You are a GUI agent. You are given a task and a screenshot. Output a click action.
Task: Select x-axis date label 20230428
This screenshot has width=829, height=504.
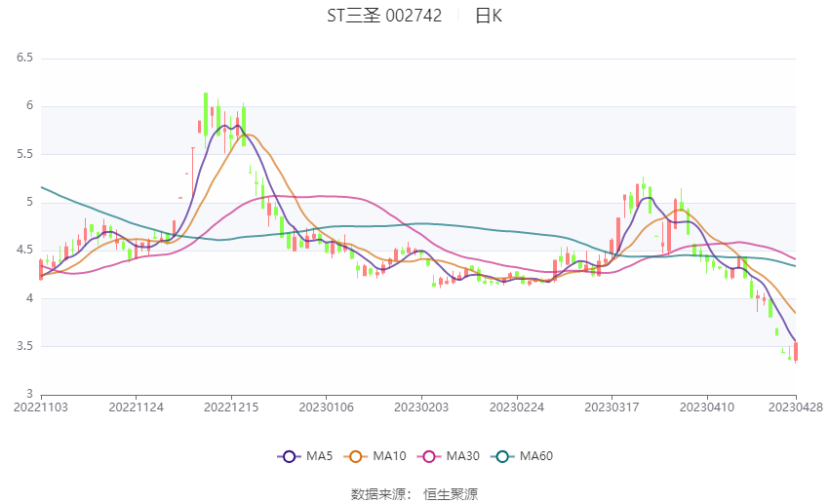(796, 407)
